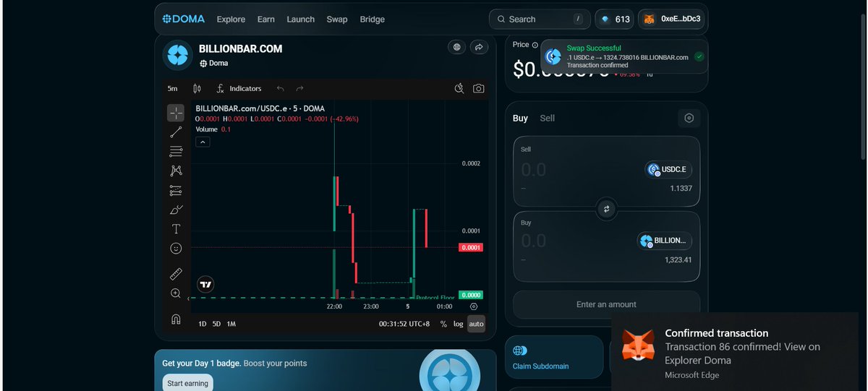
Task: Click the Search box in header
Action: 540,20
